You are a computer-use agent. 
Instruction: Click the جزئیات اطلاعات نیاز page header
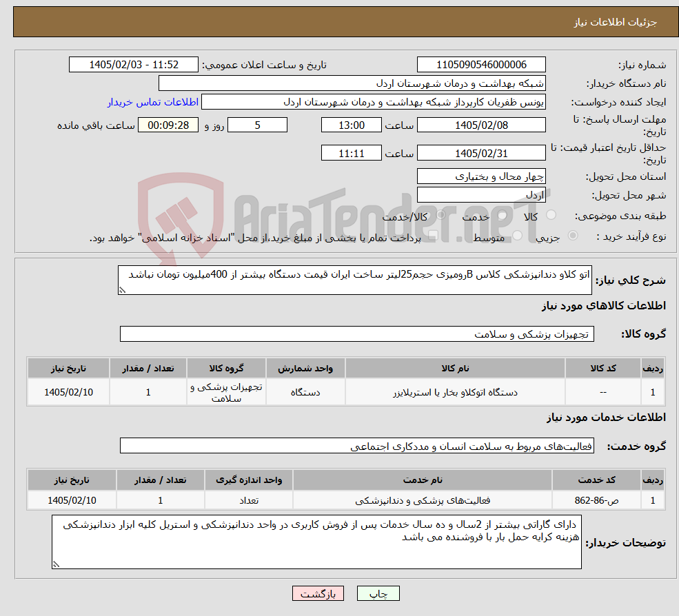[x=615, y=22]
